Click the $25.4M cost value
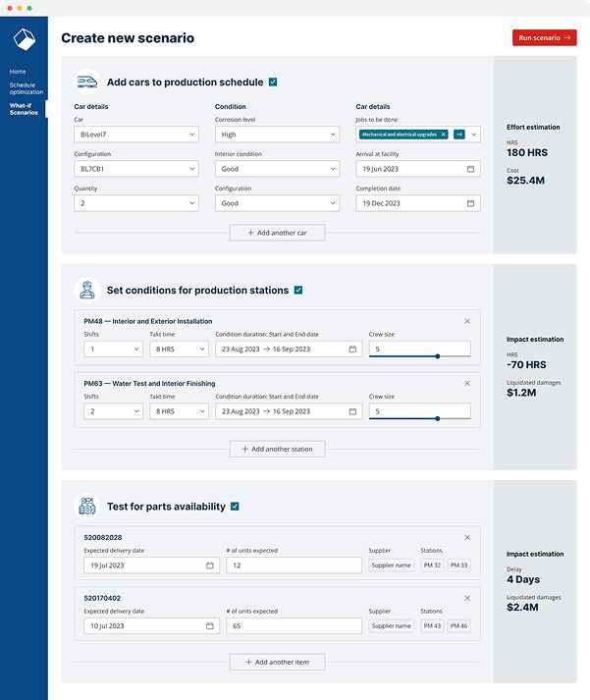Image resolution: width=590 pixels, height=700 pixels. coord(526,181)
